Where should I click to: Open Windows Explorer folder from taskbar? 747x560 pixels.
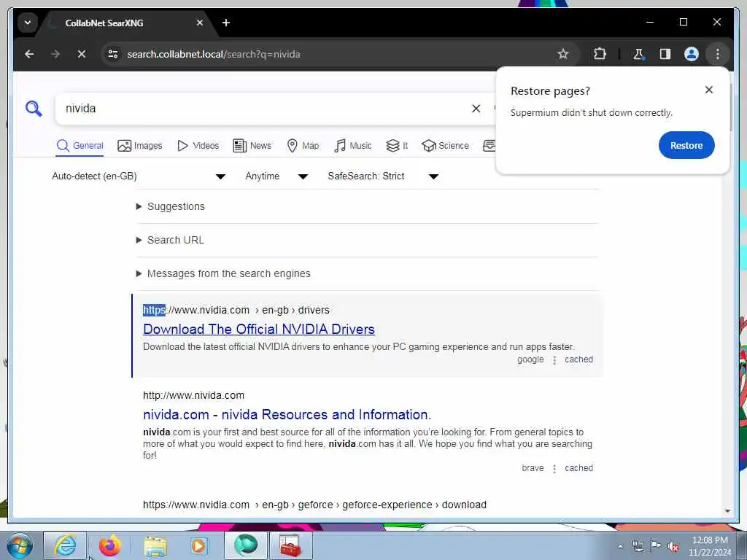pyautogui.click(x=155, y=545)
